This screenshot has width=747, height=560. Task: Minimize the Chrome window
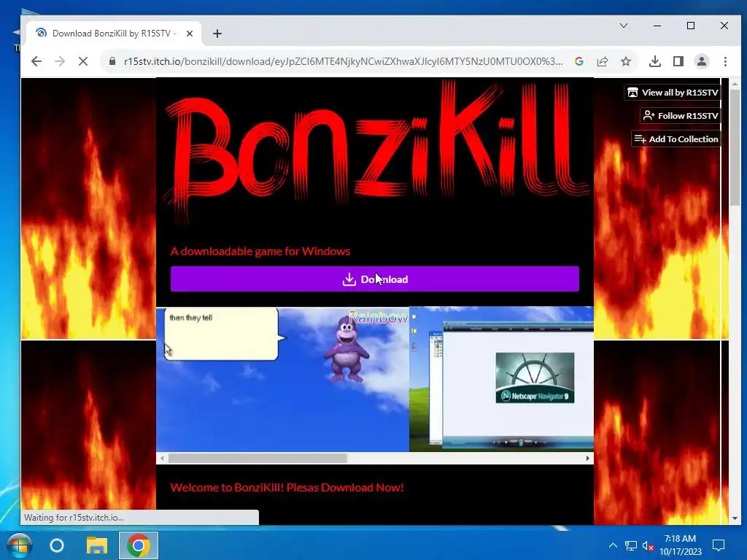point(657,26)
